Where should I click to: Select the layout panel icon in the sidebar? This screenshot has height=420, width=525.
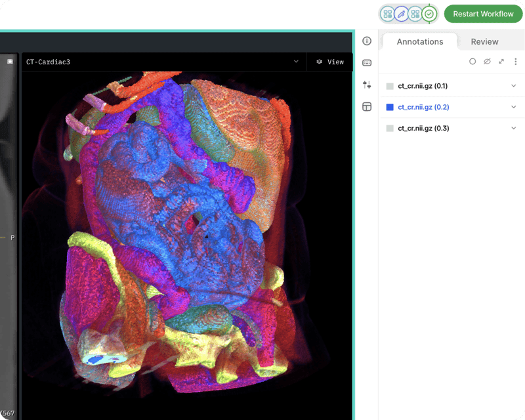pos(366,106)
